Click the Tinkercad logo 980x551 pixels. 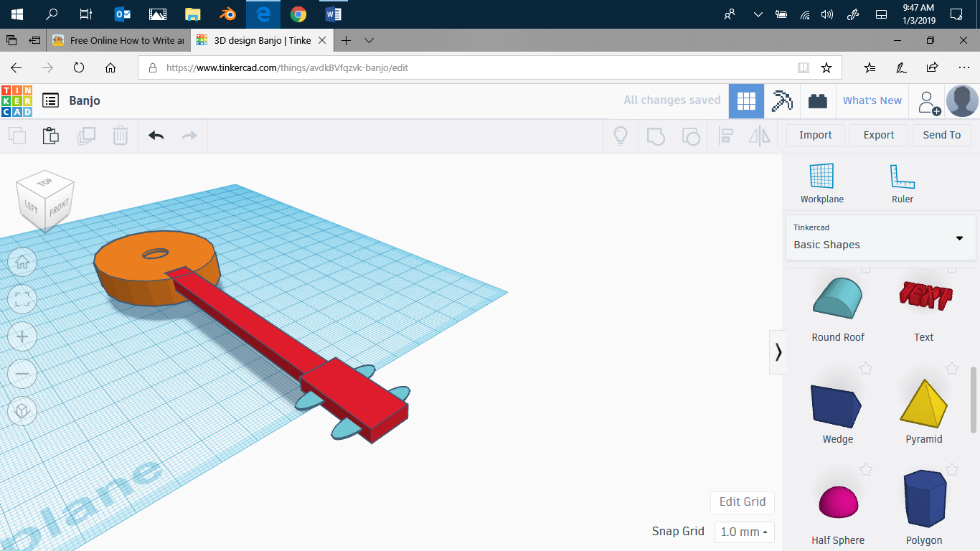[x=17, y=100]
